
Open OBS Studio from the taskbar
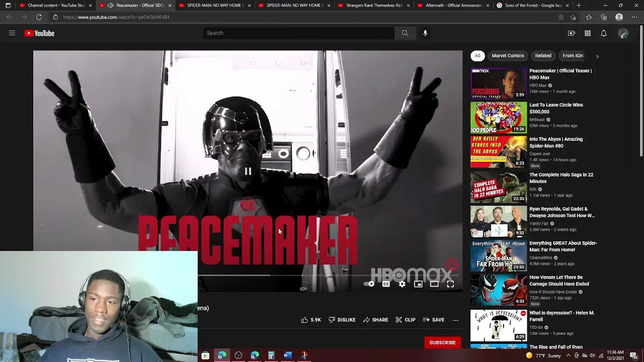tap(238, 355)
